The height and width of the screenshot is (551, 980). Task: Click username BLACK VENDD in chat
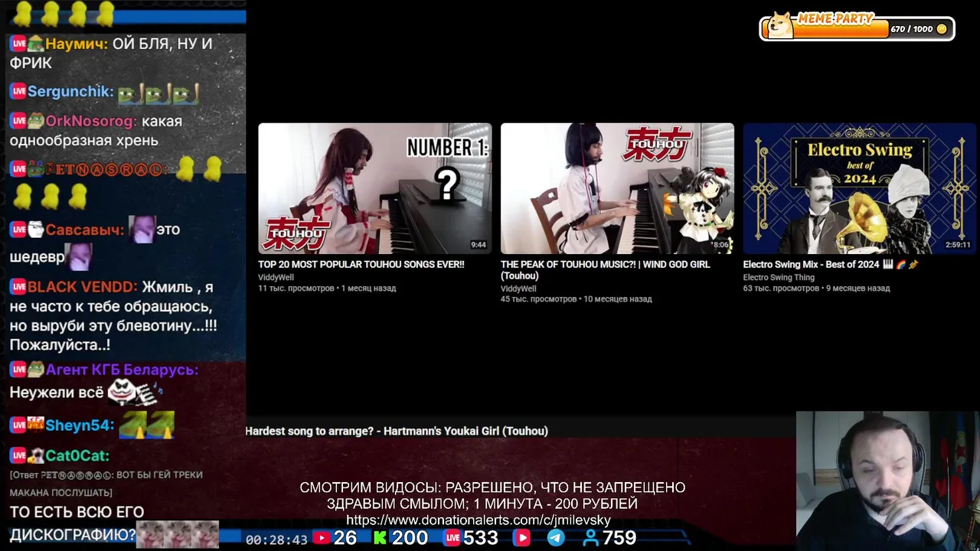coord(83,287)
